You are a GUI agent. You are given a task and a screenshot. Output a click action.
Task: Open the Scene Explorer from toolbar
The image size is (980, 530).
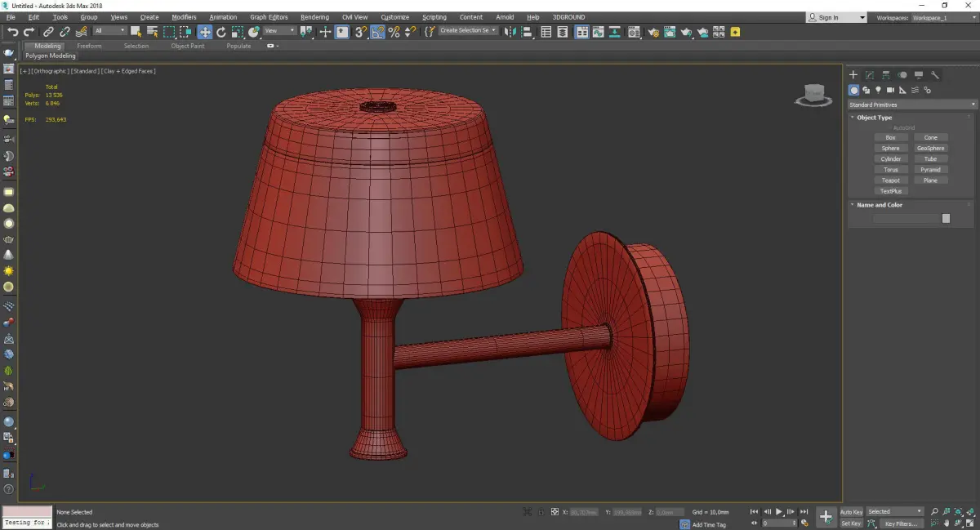546,32
